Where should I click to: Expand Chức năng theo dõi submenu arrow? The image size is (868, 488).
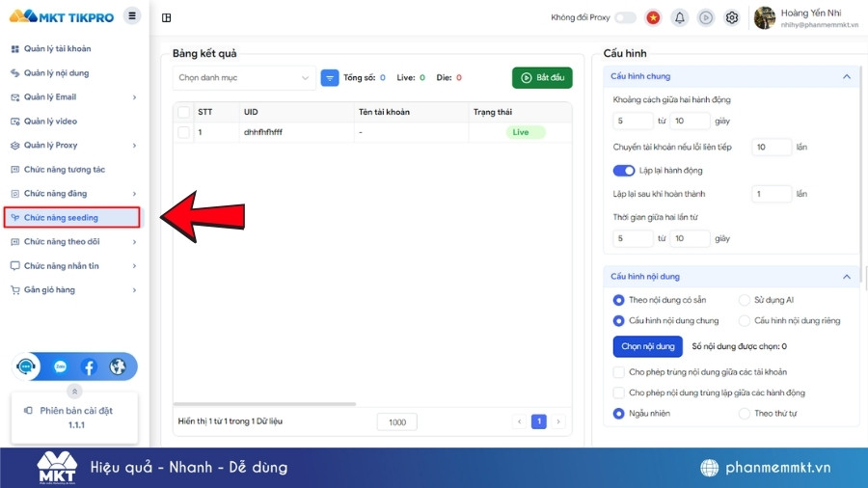click(x=134, y=242)
